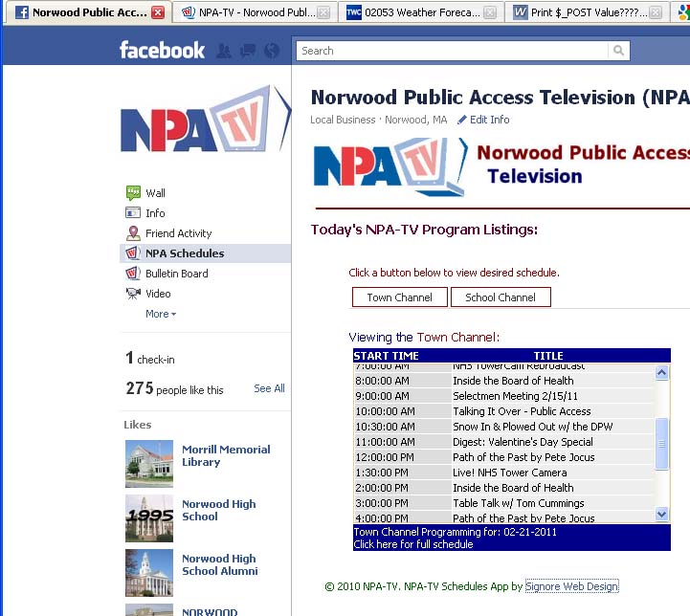Click schedule list scroll down arrow
Screen dimensions: 690x616
[x=661, y=514]
